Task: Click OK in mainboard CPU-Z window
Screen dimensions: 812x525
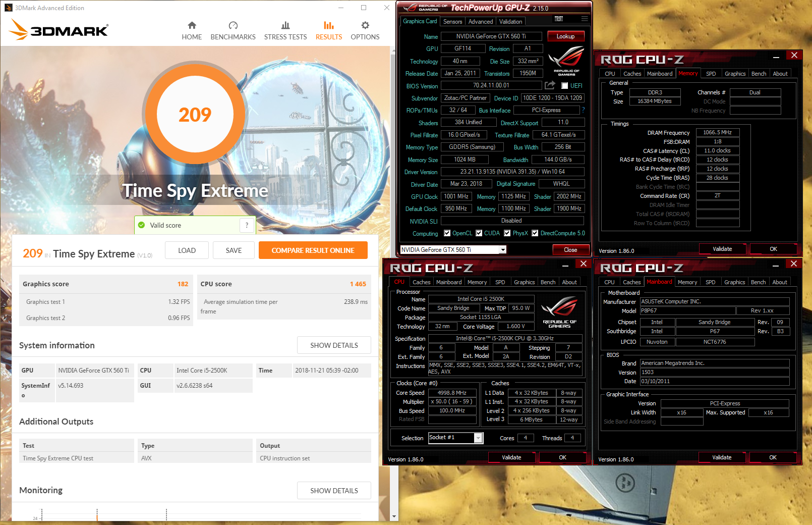Action: pos(773,457)
